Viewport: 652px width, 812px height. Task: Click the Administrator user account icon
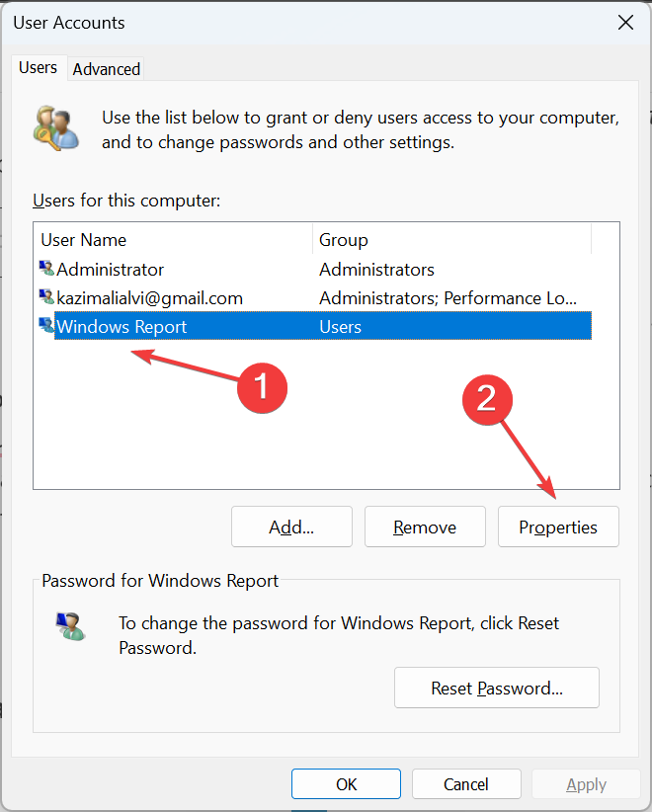click(46, 269)
